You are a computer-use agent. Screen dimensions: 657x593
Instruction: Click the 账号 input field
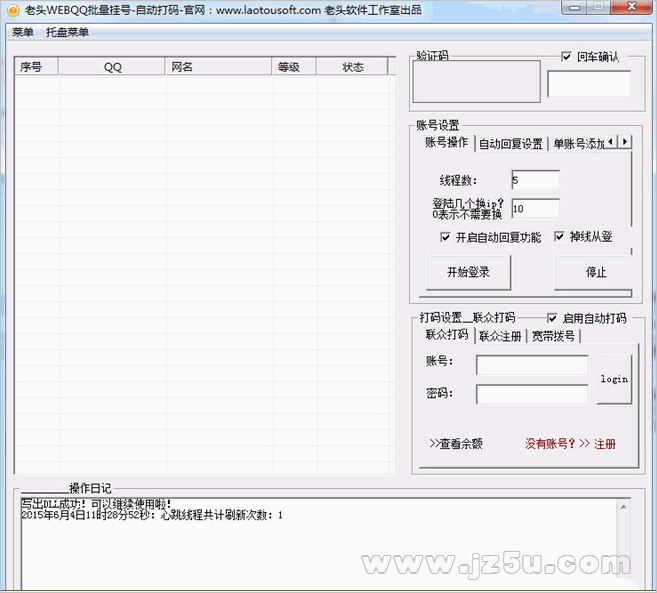[532, 365]
